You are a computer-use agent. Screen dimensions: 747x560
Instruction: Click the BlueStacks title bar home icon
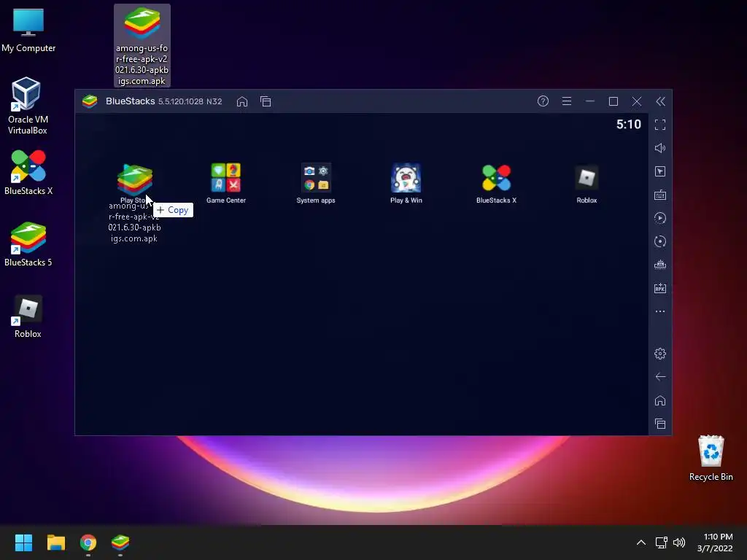pos(242,101)
